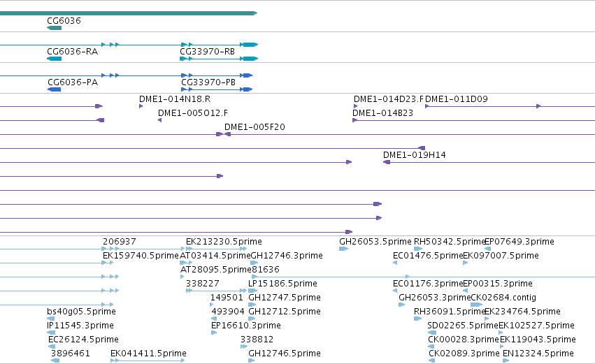The image size is (595, 364).
Task: Select EST feature 338227
Action: (x=203, y=284)
